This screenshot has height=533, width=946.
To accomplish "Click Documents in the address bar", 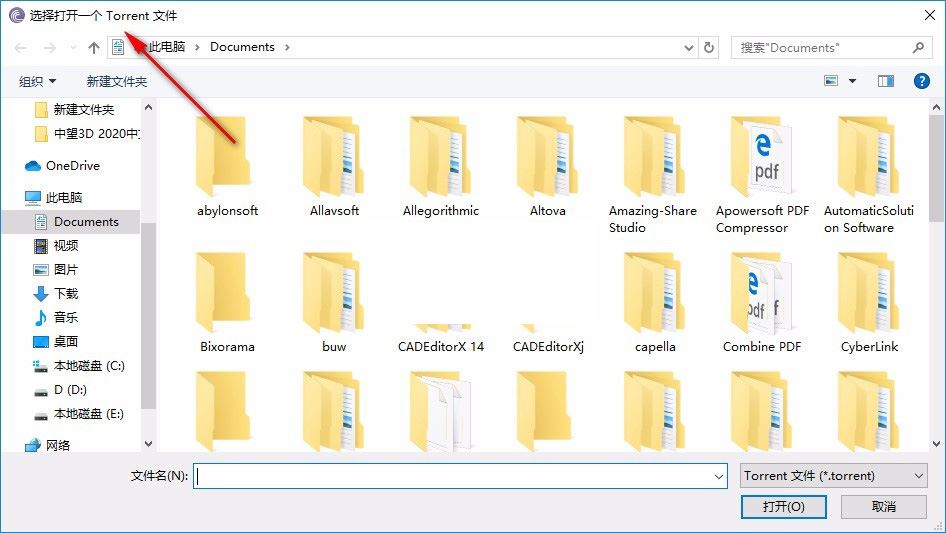I will 242,47.
